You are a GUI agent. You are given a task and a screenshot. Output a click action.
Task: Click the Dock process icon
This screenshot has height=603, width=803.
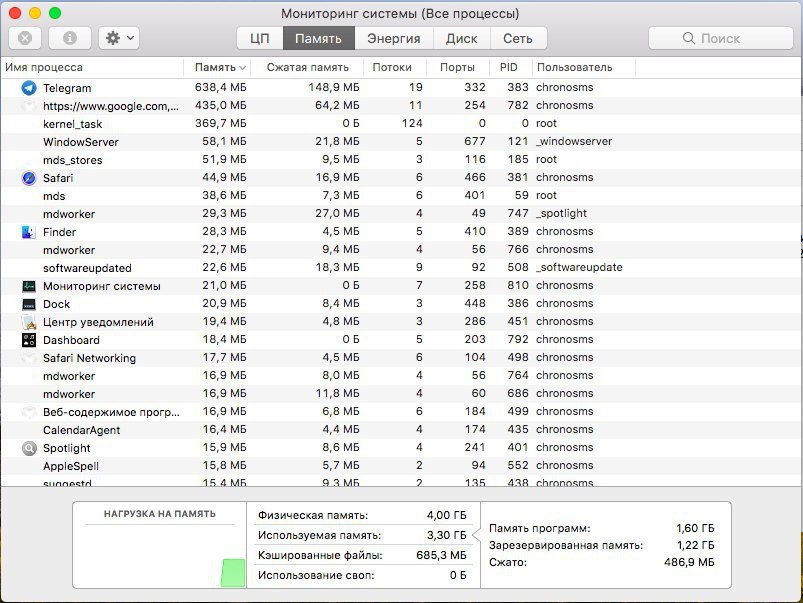(29, 304)
